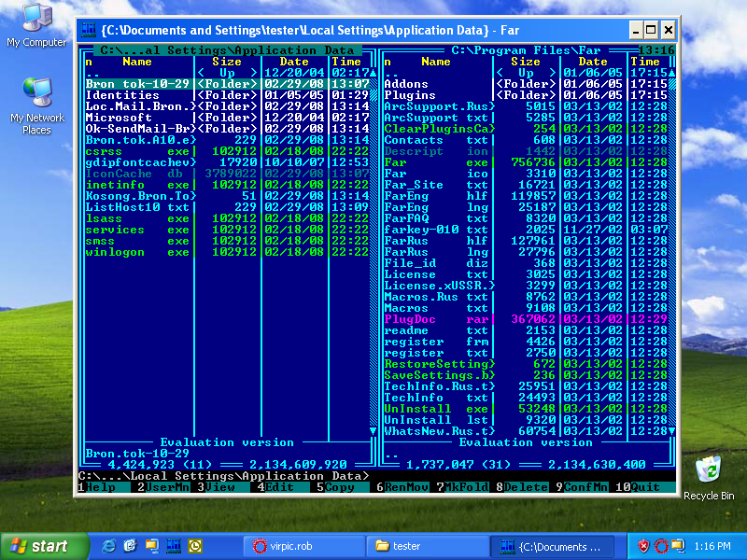747x560 pixels.
Task: Click the left panel Name column header
Action: 137,62
